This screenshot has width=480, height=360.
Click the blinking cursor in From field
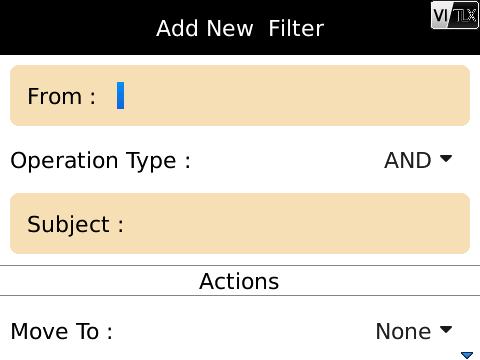[120, 96]
